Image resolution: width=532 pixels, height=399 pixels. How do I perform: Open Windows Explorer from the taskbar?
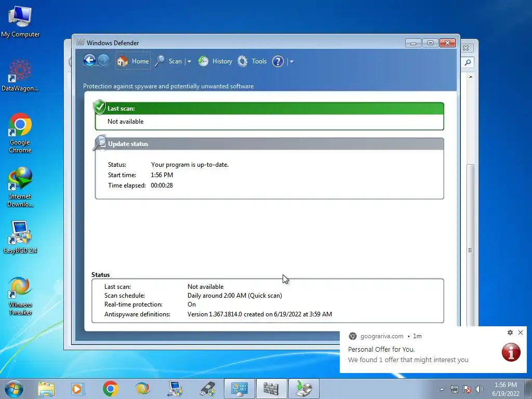click(46, 389)
